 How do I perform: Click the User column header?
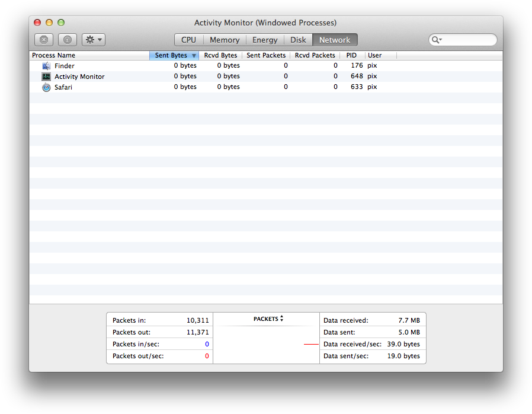pyautogui.click(x=375, y=55)
